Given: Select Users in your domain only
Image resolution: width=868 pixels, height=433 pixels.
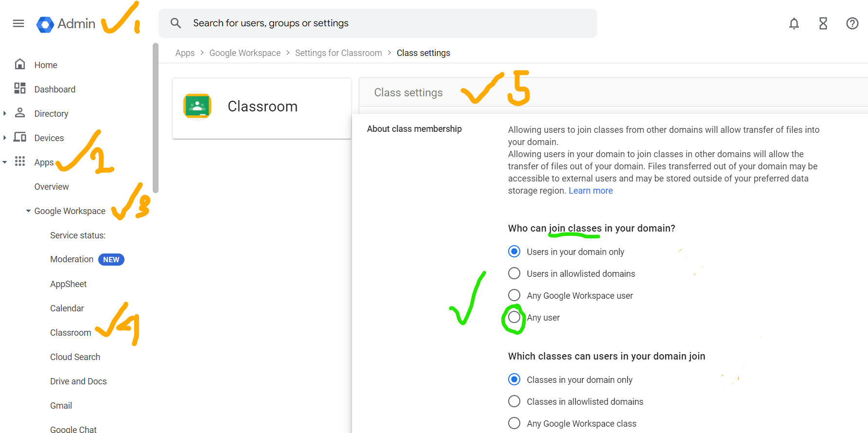Looking at the screenshot, I should click(x=514, y=252).
